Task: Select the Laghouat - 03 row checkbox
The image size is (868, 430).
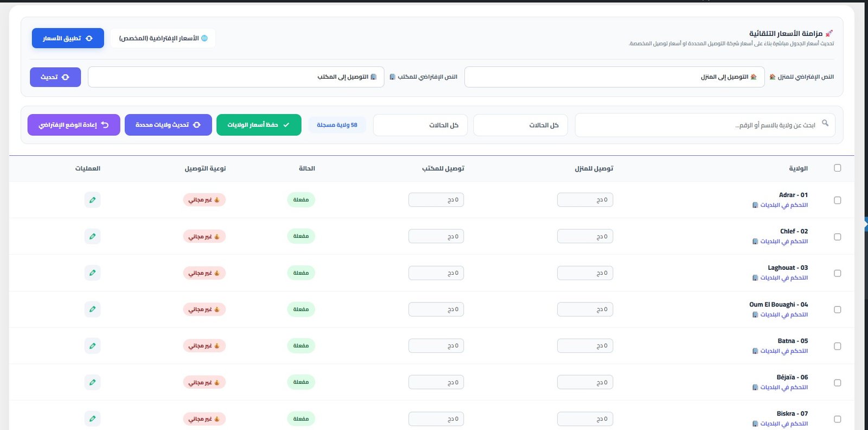Action: (x=837, y=273)
